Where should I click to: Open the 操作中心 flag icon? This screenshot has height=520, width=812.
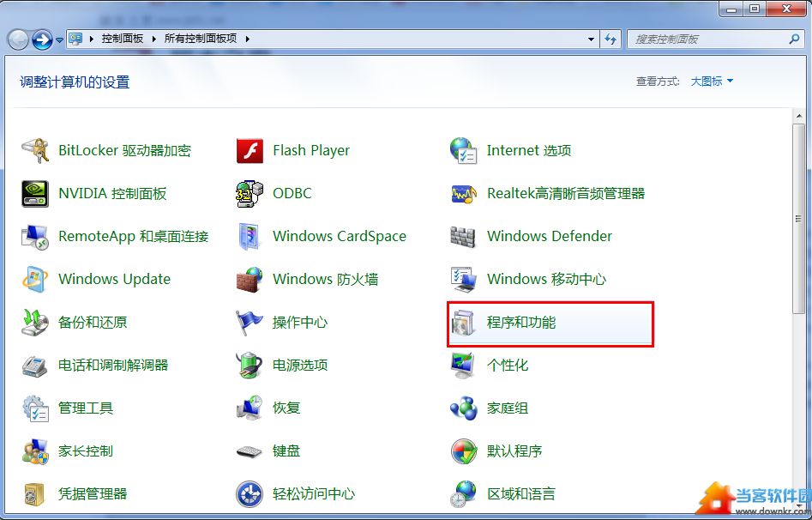250,323
